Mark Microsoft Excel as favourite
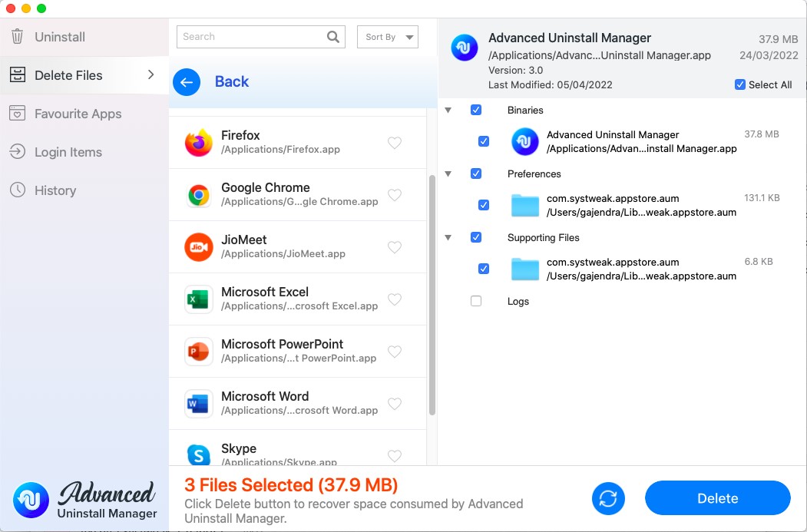Image resolution: width=807 pixels, height=532 pixels. (395, 299)
